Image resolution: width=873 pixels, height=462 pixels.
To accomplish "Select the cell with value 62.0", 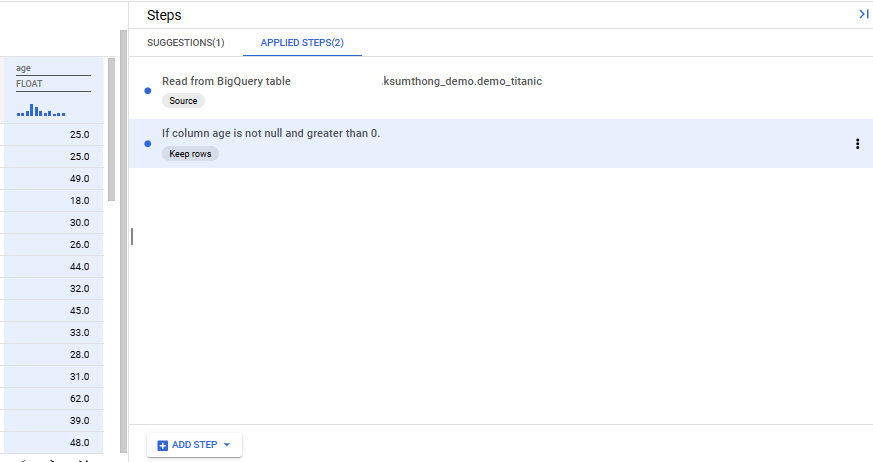I will 79,398.
